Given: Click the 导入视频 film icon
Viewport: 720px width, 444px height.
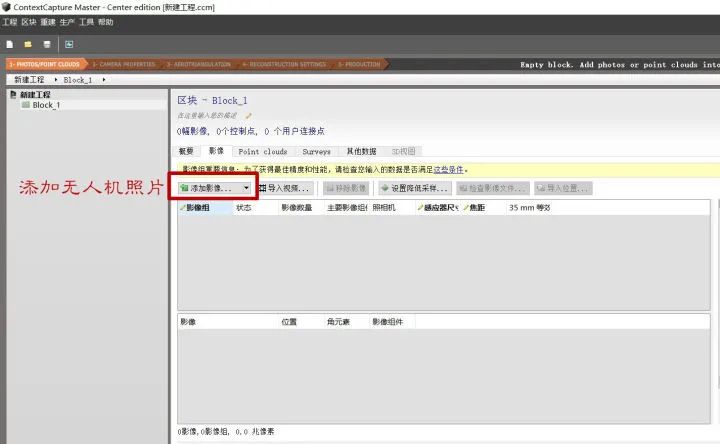Looking at the screenshot, I should [262, 188].
